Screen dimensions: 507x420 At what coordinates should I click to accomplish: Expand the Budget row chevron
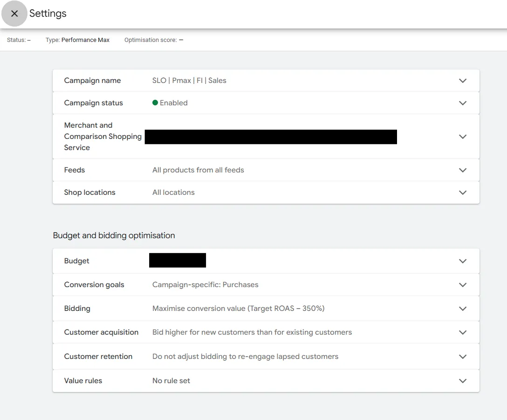(462, 261)
